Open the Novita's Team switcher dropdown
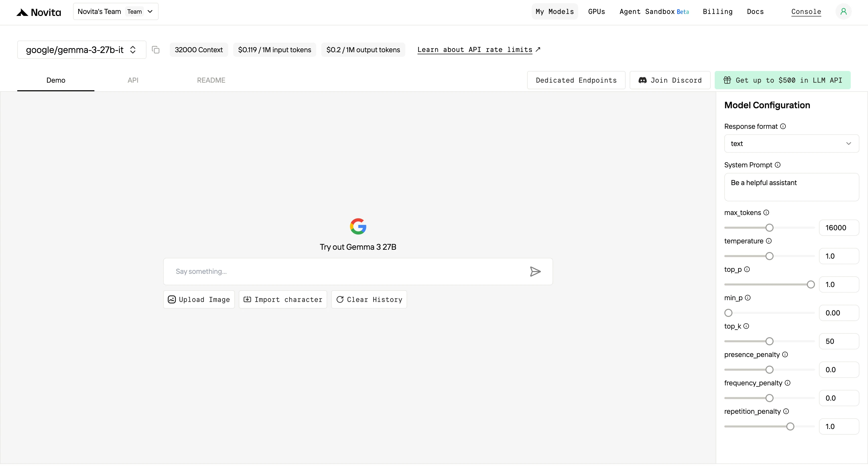The height and width of the screenshot is (466, 868). pyautogui.click(x=115, y=11)
